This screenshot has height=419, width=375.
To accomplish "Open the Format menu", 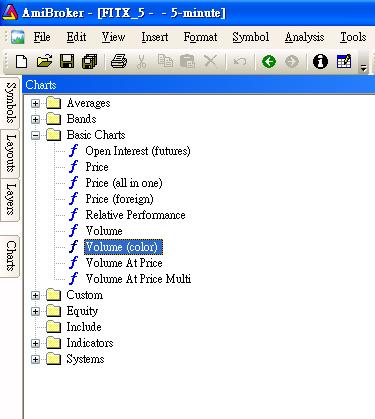I will 200,37.
